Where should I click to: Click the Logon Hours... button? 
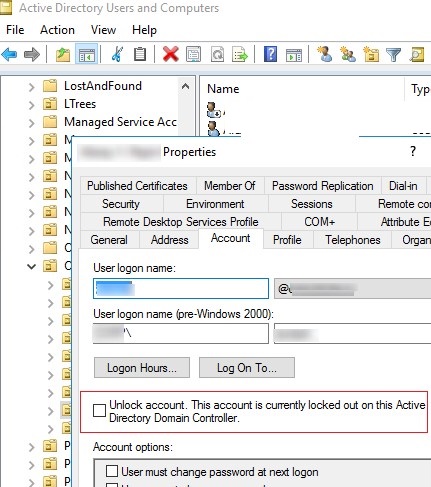coord(142,368)
